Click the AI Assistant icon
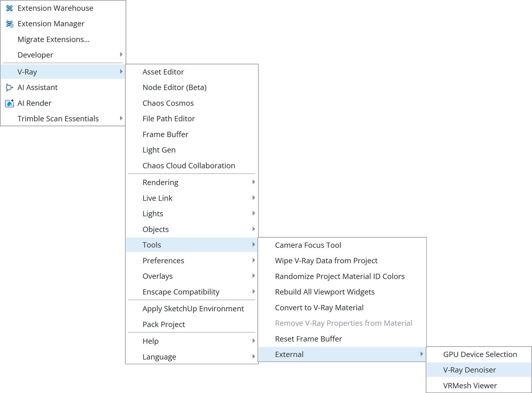The width and height of the screenshot is (532, 393). pyautogui.click(x=9, y=88)
